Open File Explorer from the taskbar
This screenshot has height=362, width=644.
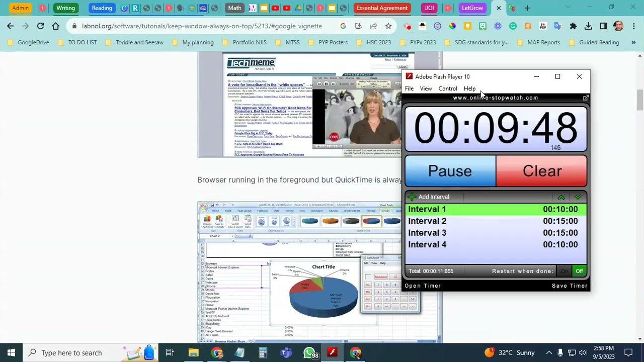(193, 352)
